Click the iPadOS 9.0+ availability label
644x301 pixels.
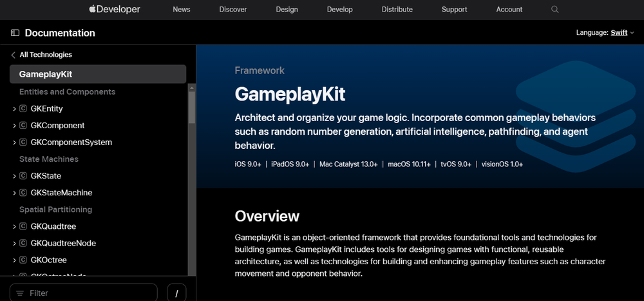pyautogui.click(x=290, y=164)
